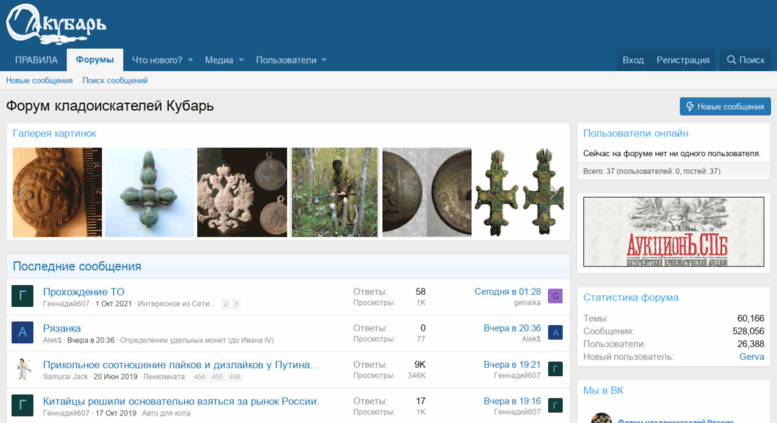The image size is (777, 423).
Task: Open Поиск сообщений link
Action: [x=115, y=80]
